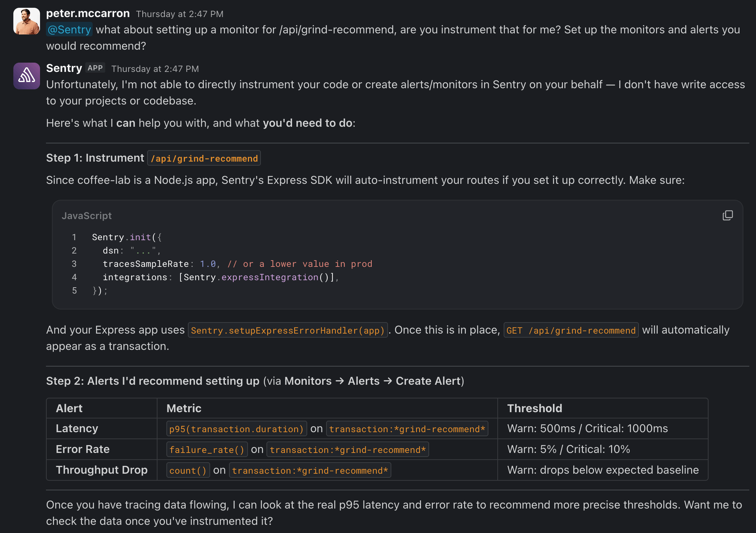This screenshot has height=533, width=756.
Task: Open peter.mccarron's profile avatar
Action: tap(27, 21)
